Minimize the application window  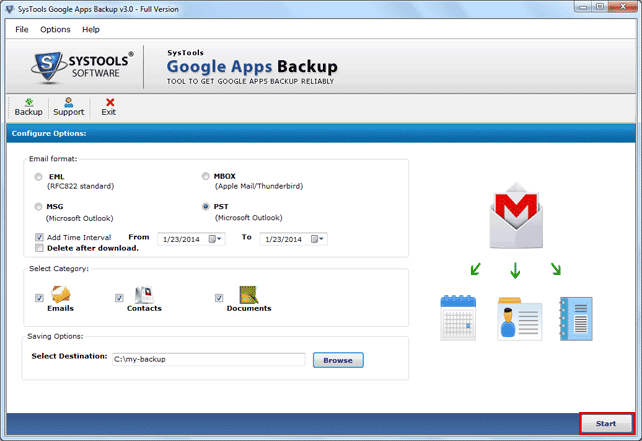tap(583, 7)
